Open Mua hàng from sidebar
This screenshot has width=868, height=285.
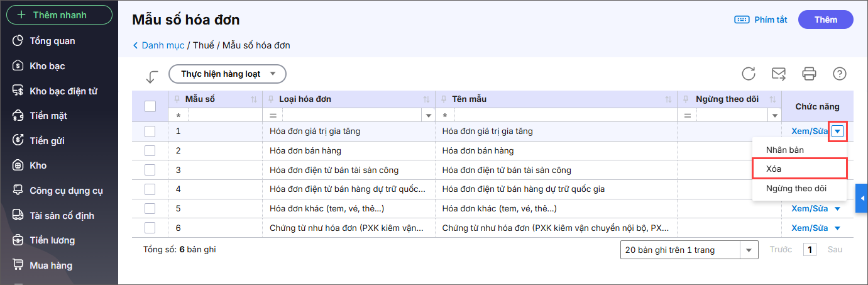(x=51, y=265)
